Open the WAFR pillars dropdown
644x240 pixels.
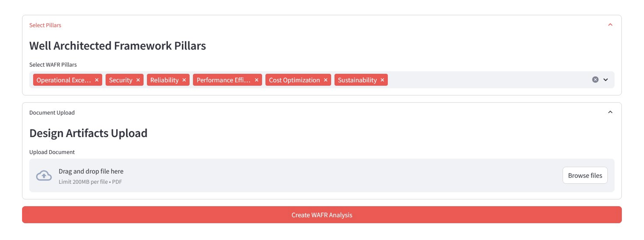tap(606, 80)
